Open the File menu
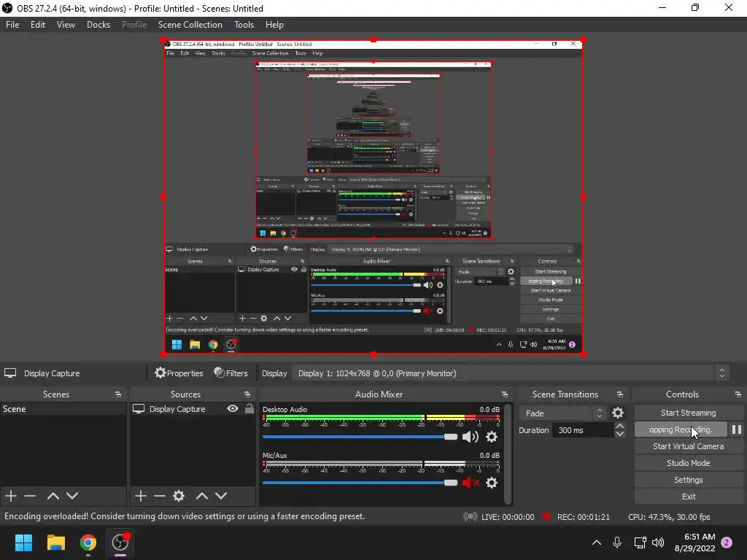Viewport: 747px width, 560px height. pos(12,25)
